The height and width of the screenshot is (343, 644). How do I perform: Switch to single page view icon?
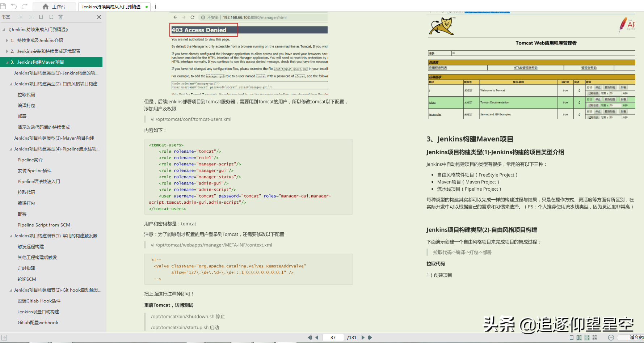coord(572,338)
